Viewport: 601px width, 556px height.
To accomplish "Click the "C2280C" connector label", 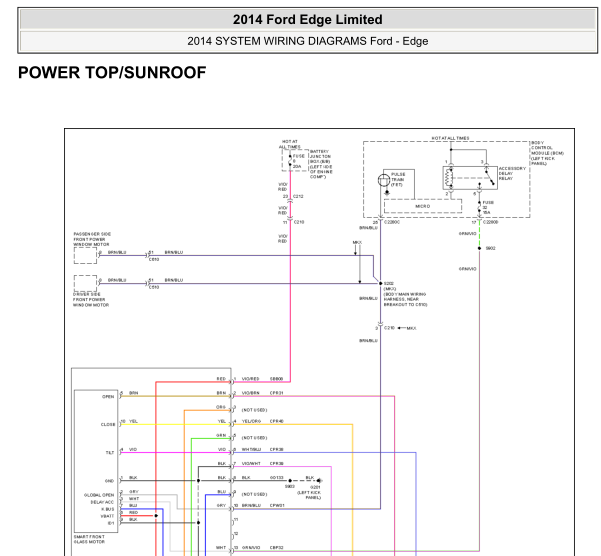I will (391, 222).
